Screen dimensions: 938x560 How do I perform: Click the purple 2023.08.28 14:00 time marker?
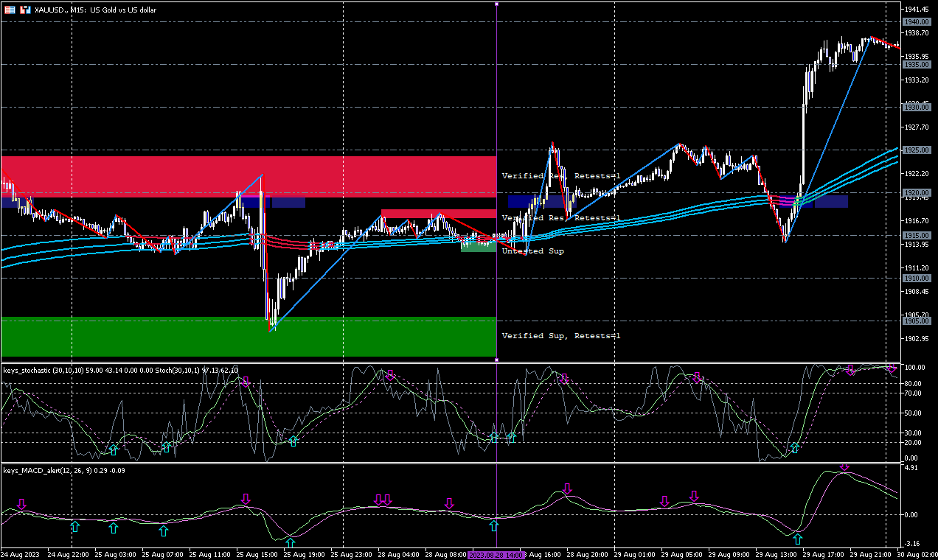(496, 553)
